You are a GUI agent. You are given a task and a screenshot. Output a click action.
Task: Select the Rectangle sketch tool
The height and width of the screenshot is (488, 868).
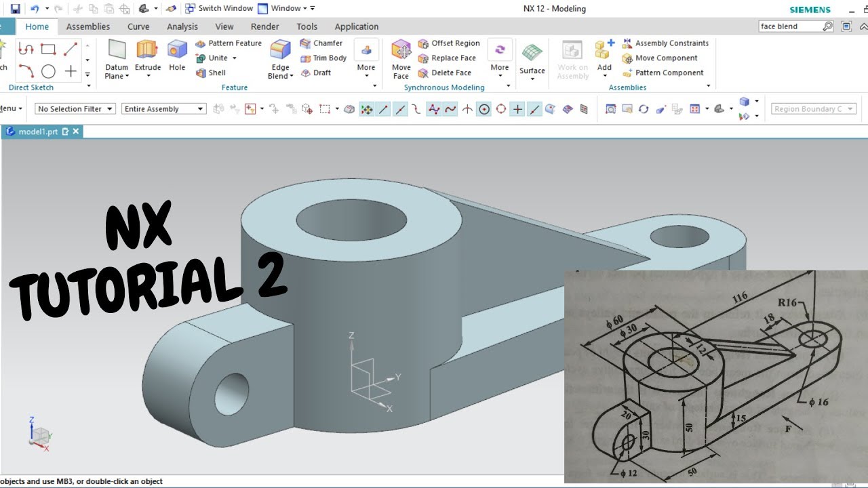pos(48,49)
